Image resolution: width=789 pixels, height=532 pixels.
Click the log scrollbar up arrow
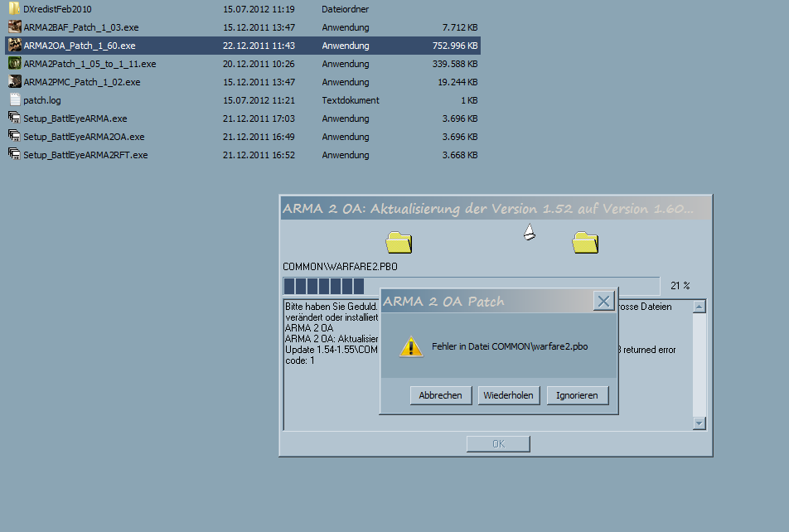point(699,307)
